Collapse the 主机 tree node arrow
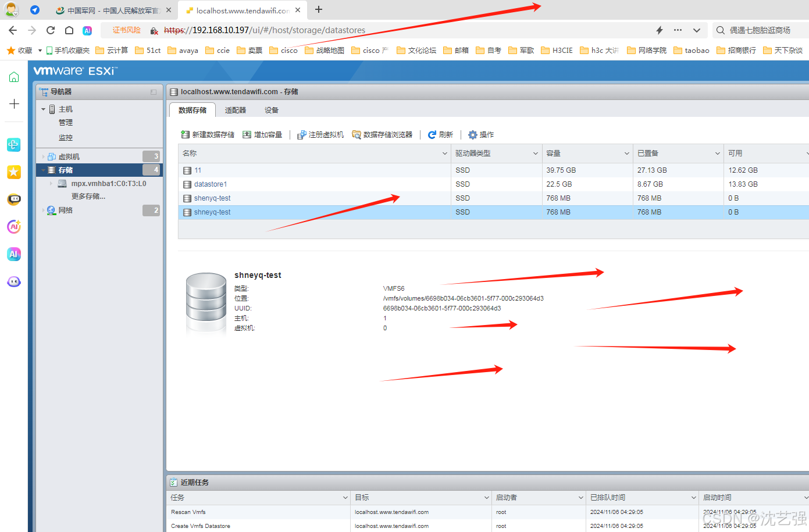This screenshot has width=809, height=532. 43,109
